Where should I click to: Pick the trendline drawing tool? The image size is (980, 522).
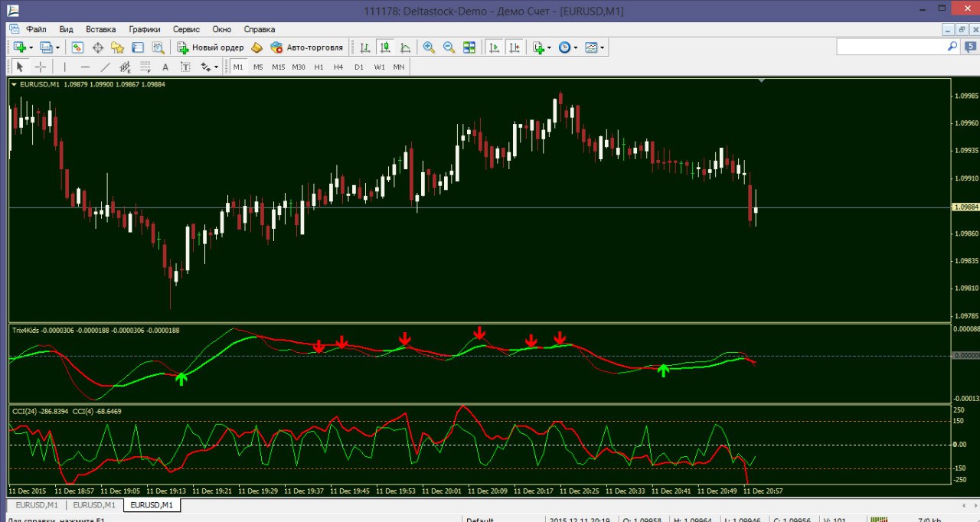pyautogui.click(x=105, y=67)
